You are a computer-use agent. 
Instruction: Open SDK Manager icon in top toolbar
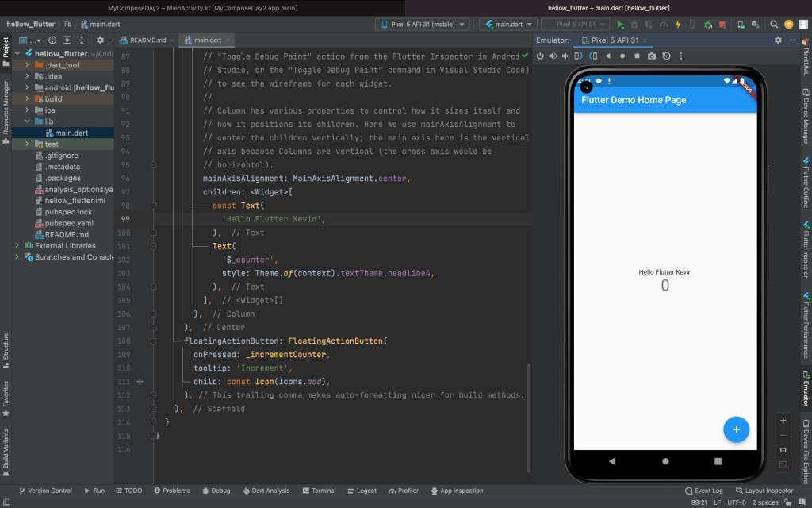pos(755,25)
